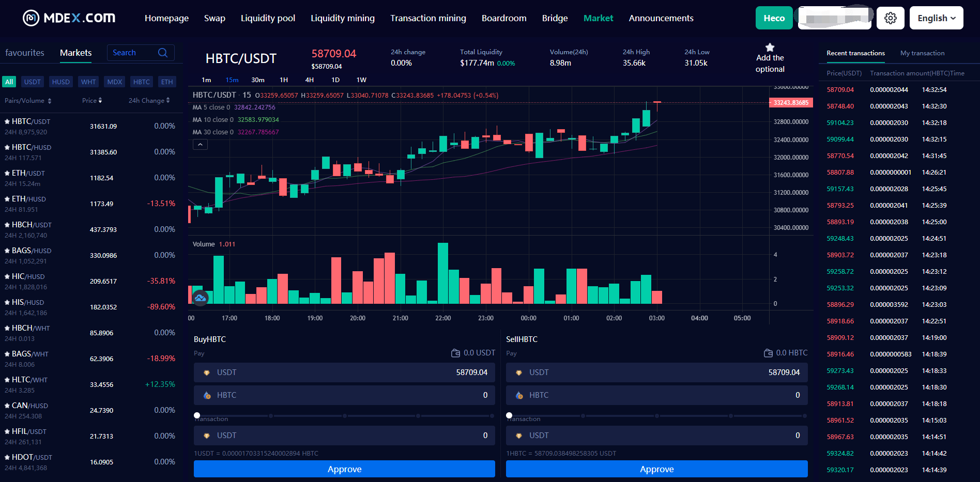Image resolution: width=980 pixels, height=482 pixels.
Task: Toggle favourite star for BAGS/HUSD pair
Action: [x=7, y=251]
